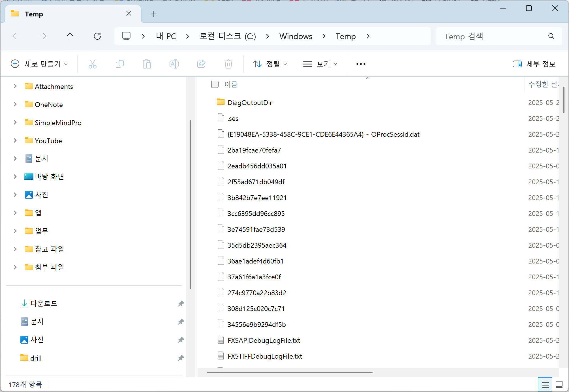Select the 첨부 파일 folder in tree
The width and height of the screenshot is (569, 392).
(x=49, y=267)
